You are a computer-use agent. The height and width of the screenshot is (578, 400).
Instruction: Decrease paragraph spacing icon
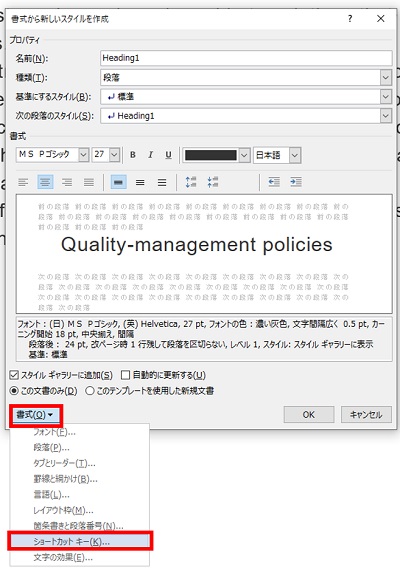click(x=213, y=182)
